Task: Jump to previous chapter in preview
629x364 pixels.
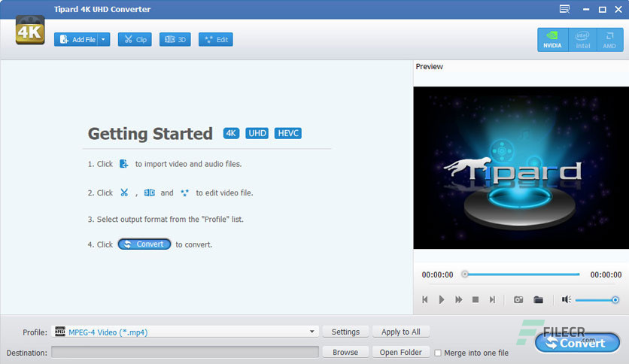Action: 425,299
